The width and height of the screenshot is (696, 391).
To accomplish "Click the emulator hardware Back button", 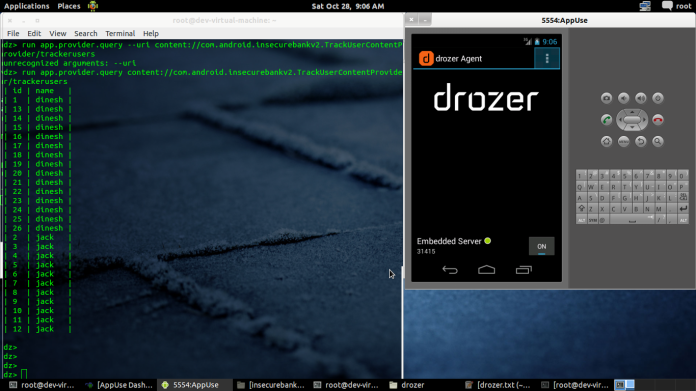I will tap(641, 142).
